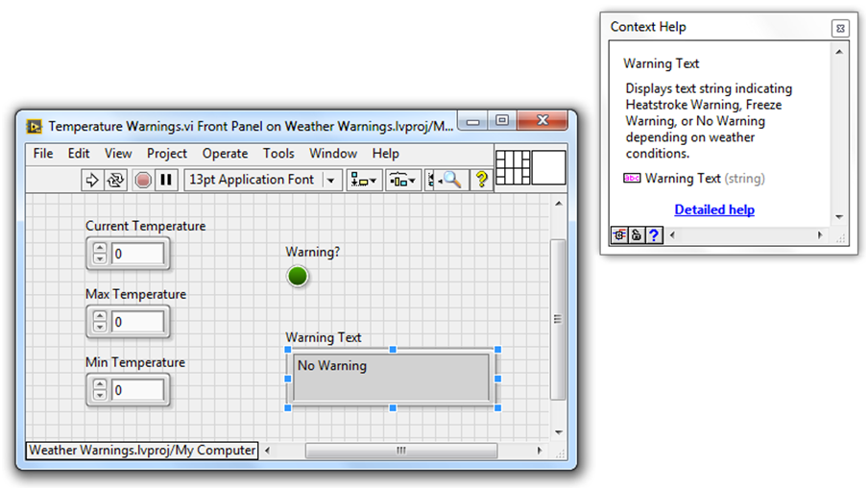Click the Weather Warnings.lvproj/My Computer label
868x490 pixels.
click(x=142, y=450)
